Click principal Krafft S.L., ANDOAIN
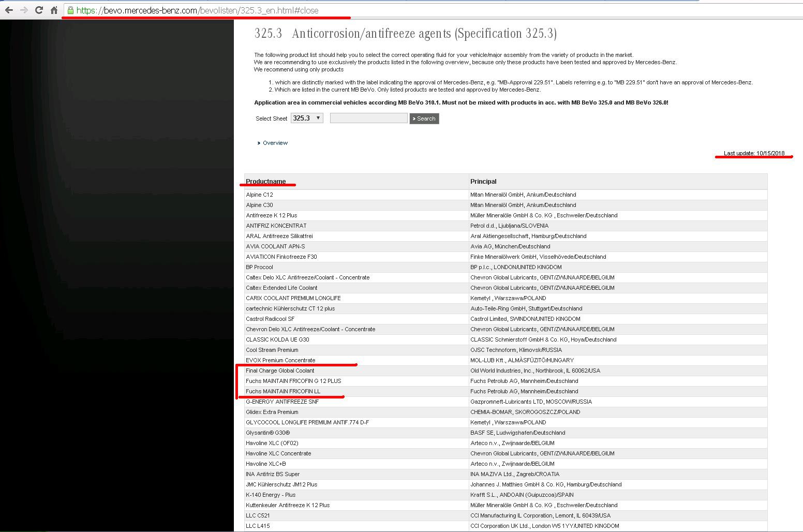The height and width of the screenshot is (532, 803). pyautogui.click(x=522, y=495)
